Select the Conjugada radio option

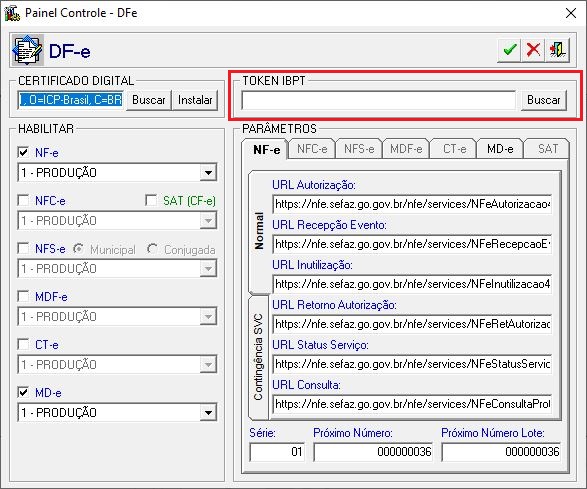(x=152, y=249)
